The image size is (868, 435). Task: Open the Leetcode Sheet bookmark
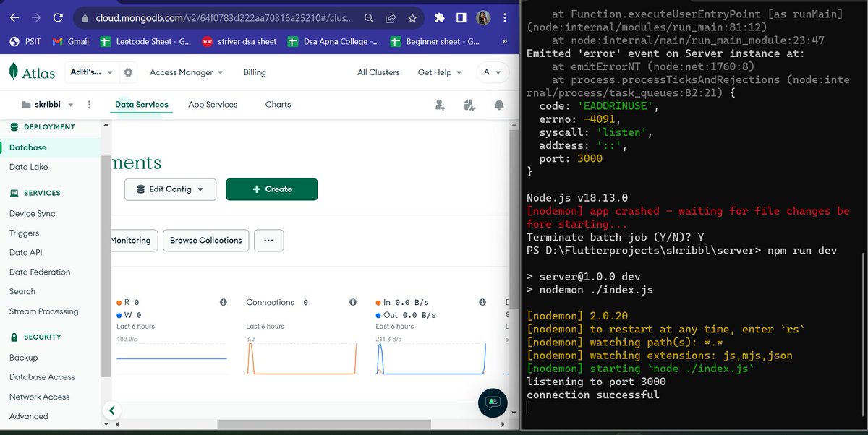pos(146,42)
